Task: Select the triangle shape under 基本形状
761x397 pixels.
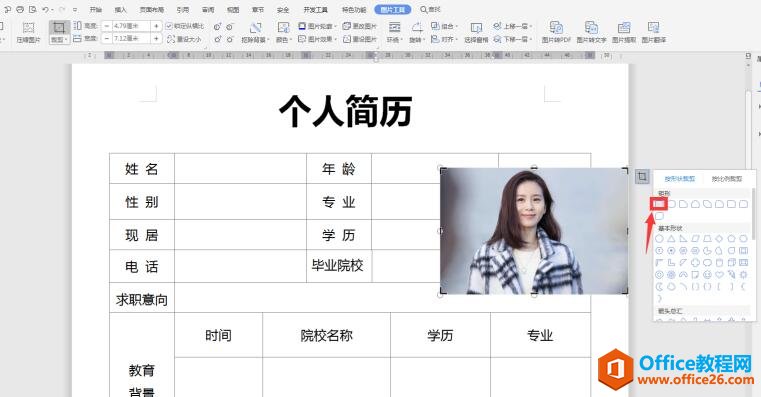Action: (x=671, y=238)
